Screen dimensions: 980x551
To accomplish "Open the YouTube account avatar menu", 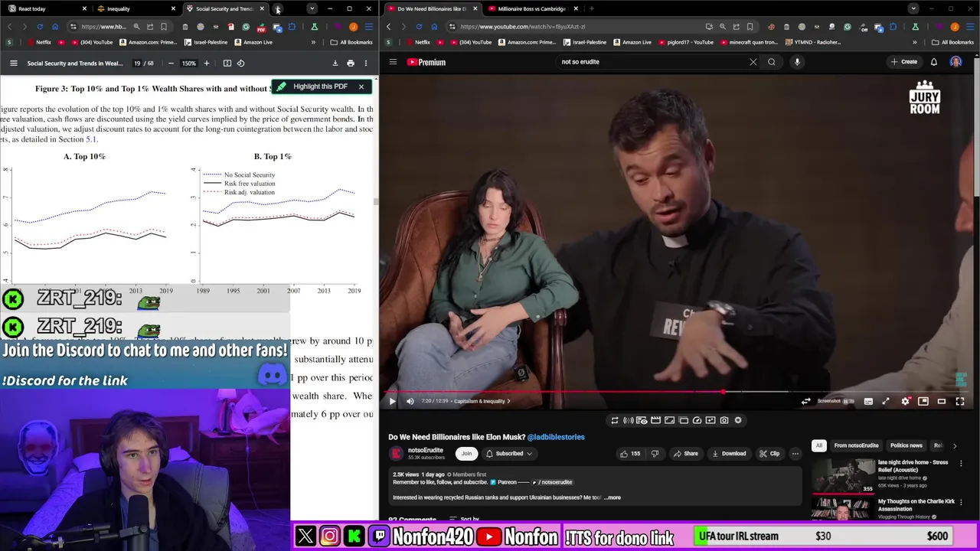I will click(x=956, y=62).
